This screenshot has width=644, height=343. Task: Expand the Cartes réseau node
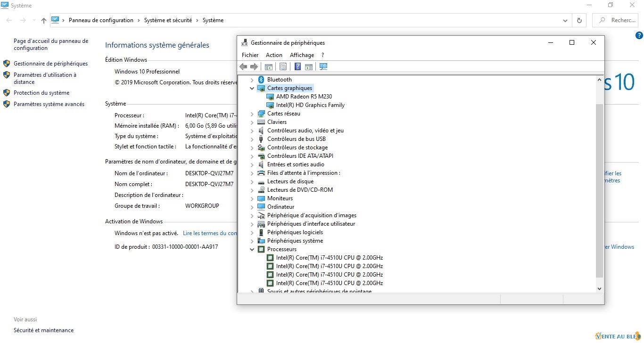[252, 114]
